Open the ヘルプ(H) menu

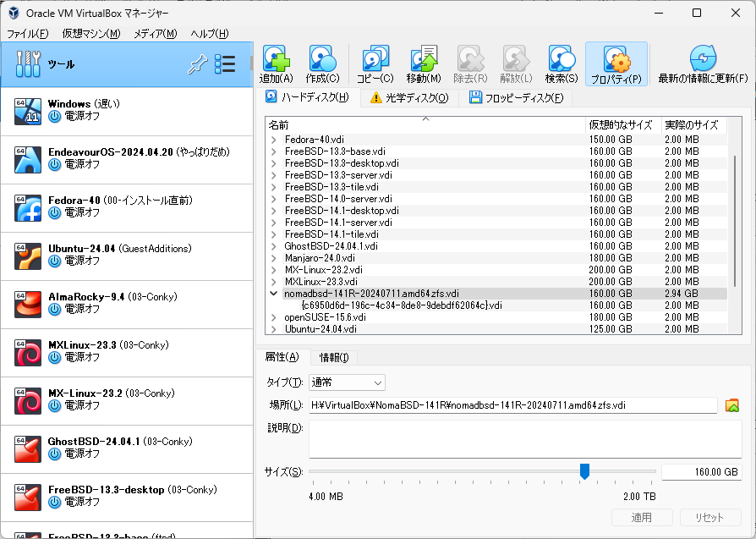pos(210,34)
